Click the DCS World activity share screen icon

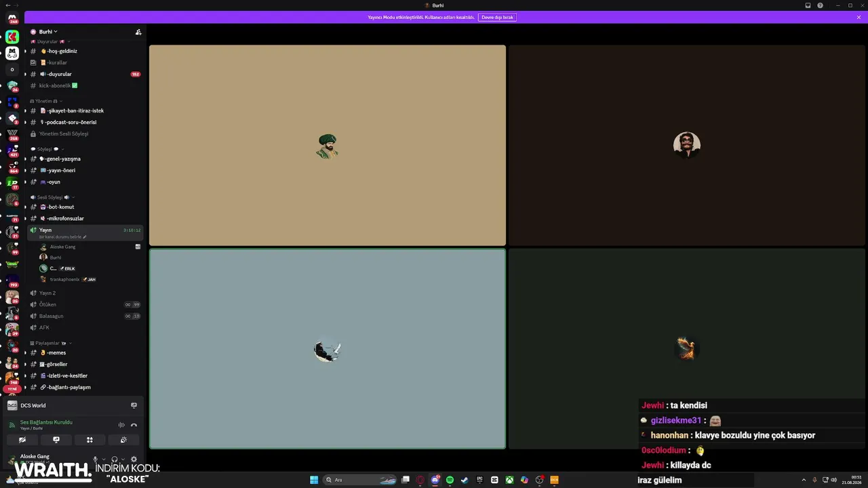[134, 405]
